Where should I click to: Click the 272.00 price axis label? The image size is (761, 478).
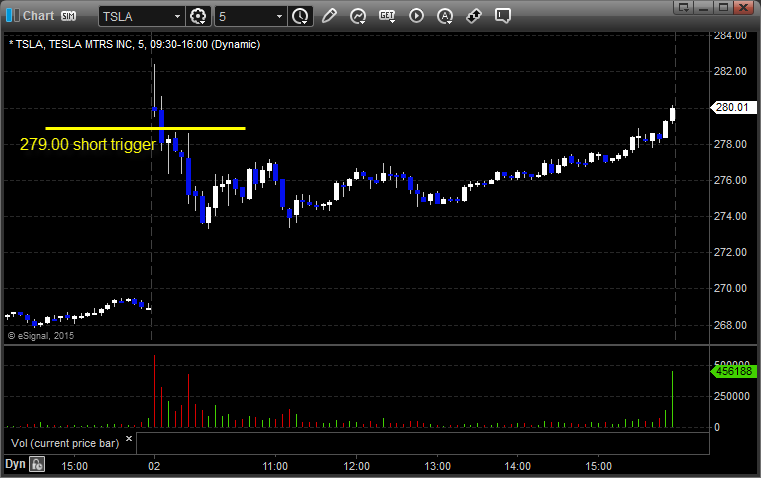730,252
